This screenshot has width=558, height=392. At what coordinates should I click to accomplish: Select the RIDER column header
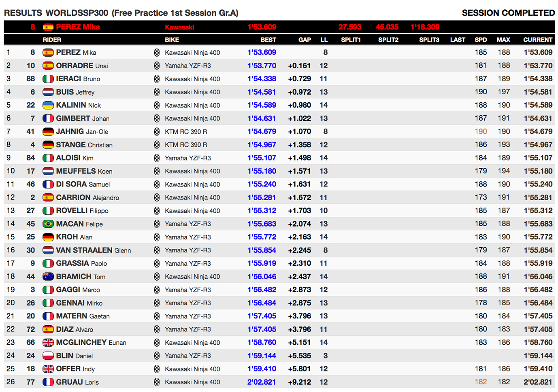pos(52,40)
